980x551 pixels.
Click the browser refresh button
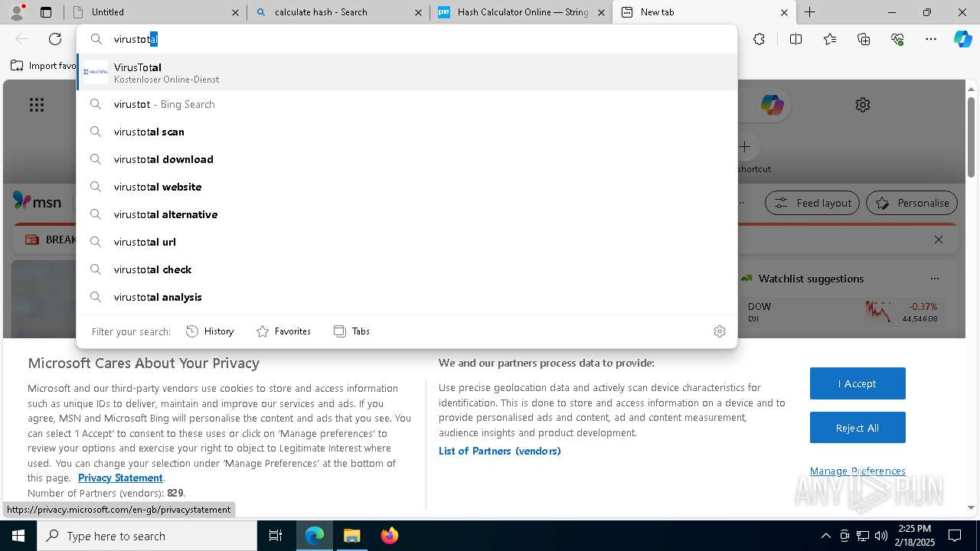pos(55,39)
